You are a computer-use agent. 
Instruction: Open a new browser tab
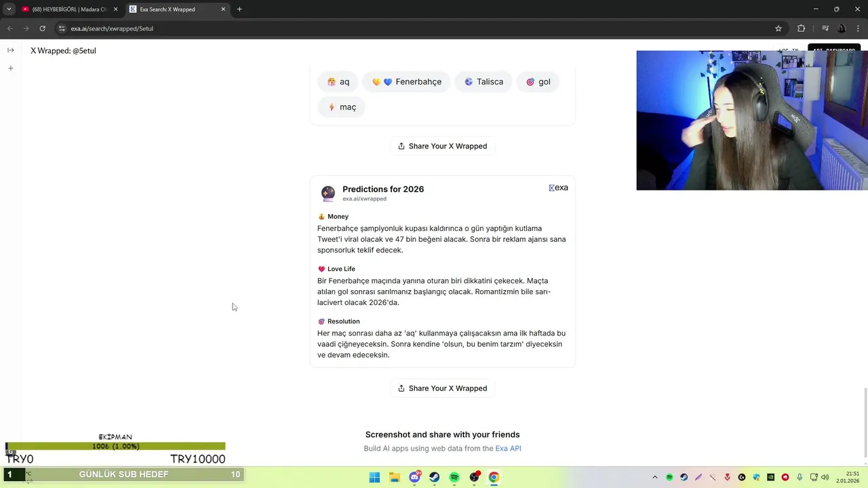coord(239,9)
